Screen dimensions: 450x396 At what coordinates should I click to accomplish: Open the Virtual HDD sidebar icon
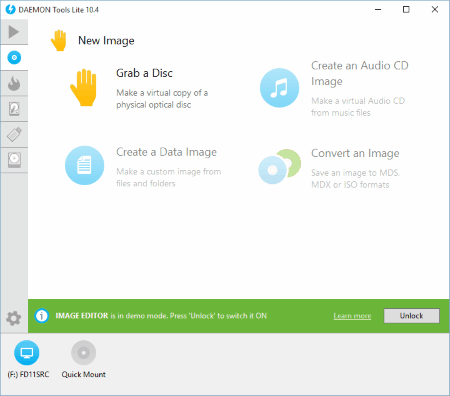click(x=14, y=109)
